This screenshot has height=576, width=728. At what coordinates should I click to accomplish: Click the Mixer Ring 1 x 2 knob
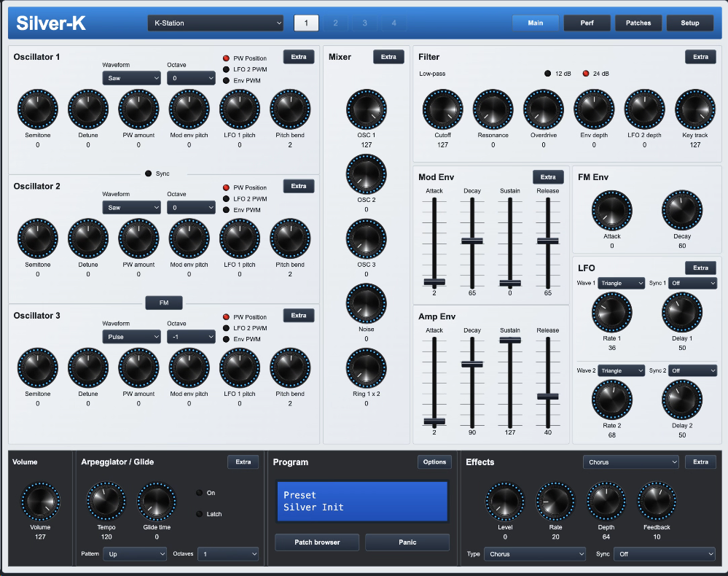[367, 368]
